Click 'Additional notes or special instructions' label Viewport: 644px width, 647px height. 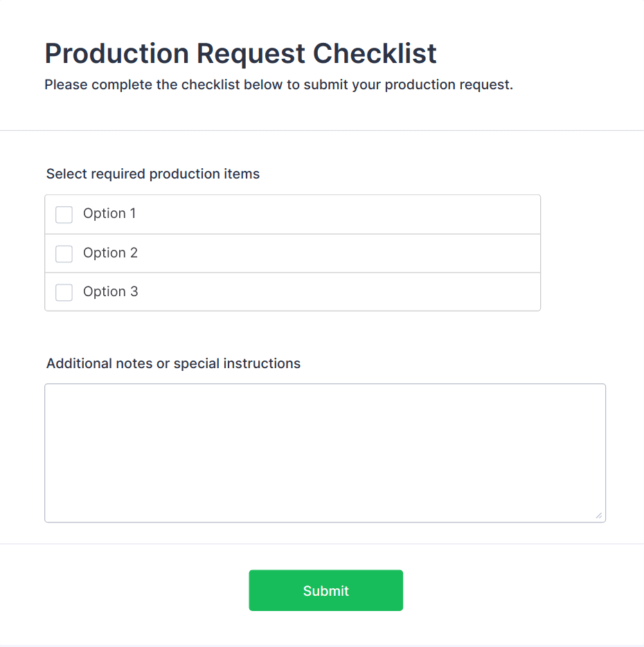tap(173, 364)
